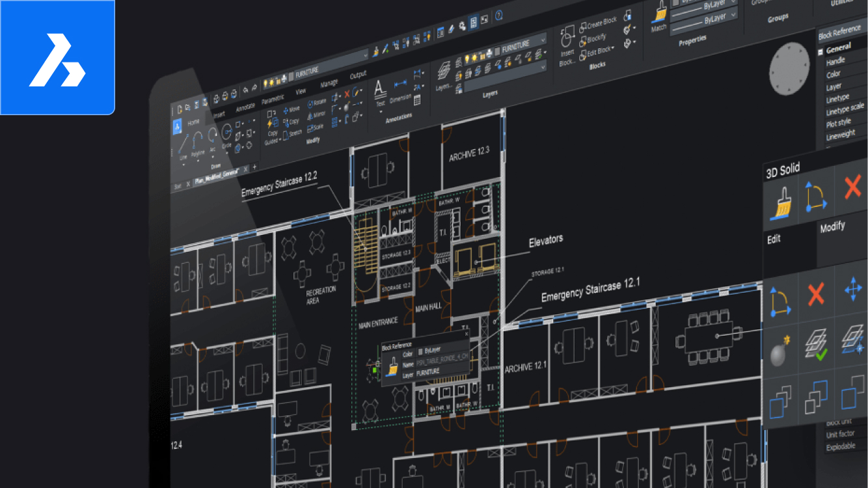
Task: Click the Blockify button
Action: [x=591, y=38]
